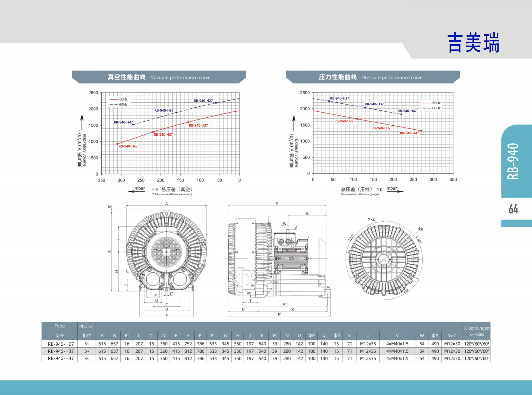Click the 50Hz legend entry in vacuum chart
The image size is (532, 395).
click(x=118, y=99)
